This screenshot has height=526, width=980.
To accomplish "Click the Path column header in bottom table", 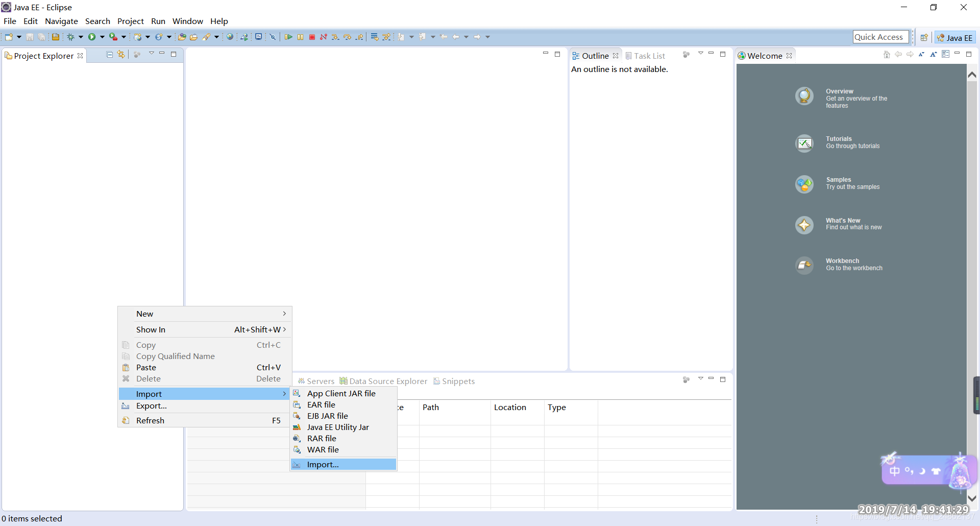I will [x=455, y=407].
